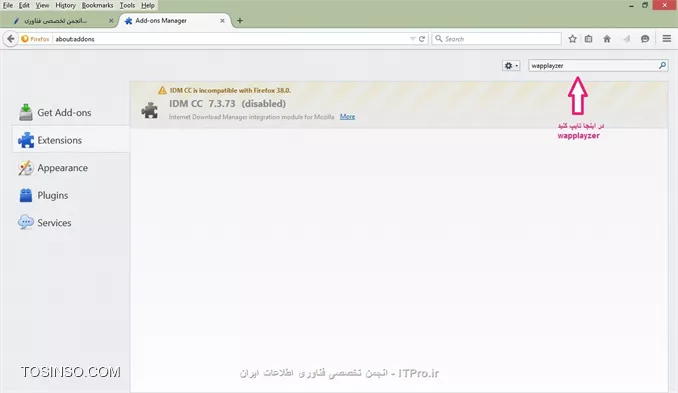Open the add-ons tools gear dropdown
Viewport: 678px width, 393px height.
(511, 66)
